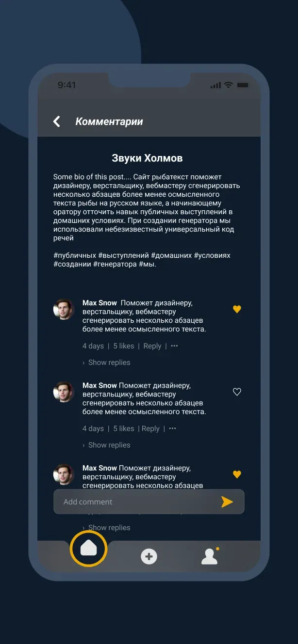Send comment with the yellow arrow icon
Screen dimensions: 298x644
pos(227,502)
